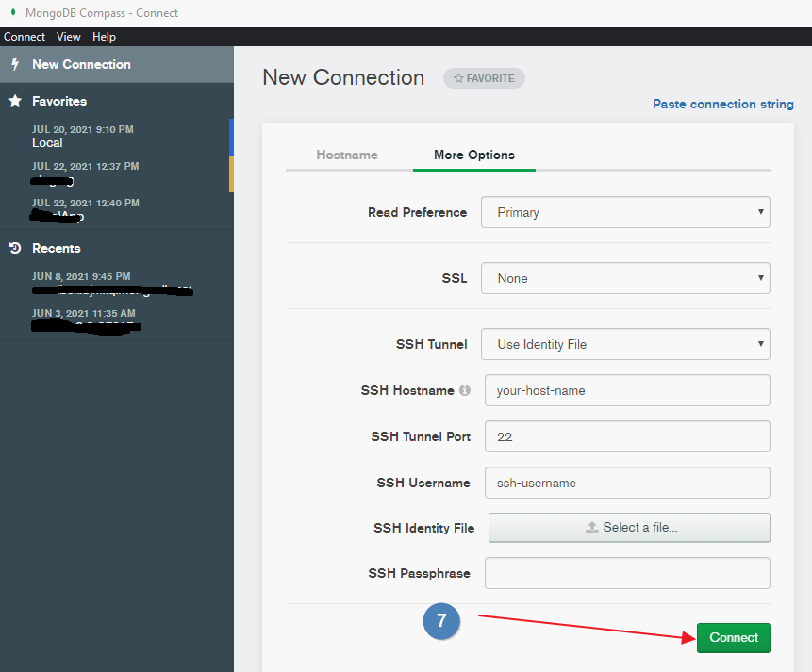
Task: Click the Favorites section header
Action: coord(59,101)
